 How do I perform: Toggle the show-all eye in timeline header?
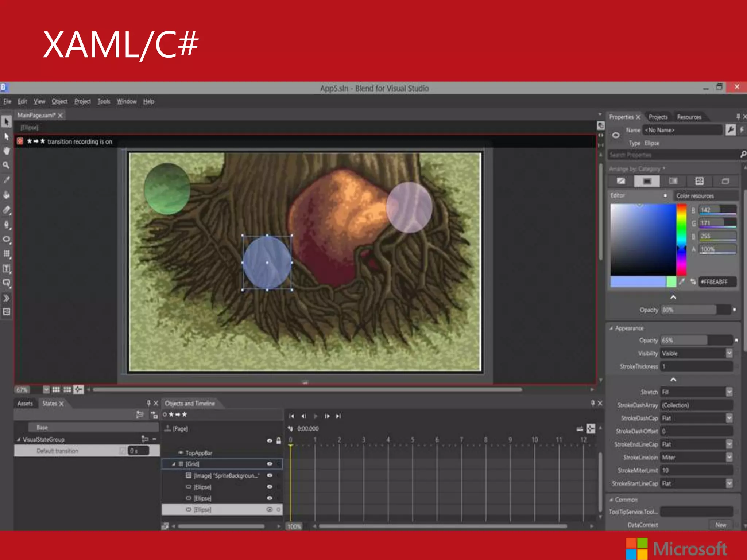(x=270, y=441)
